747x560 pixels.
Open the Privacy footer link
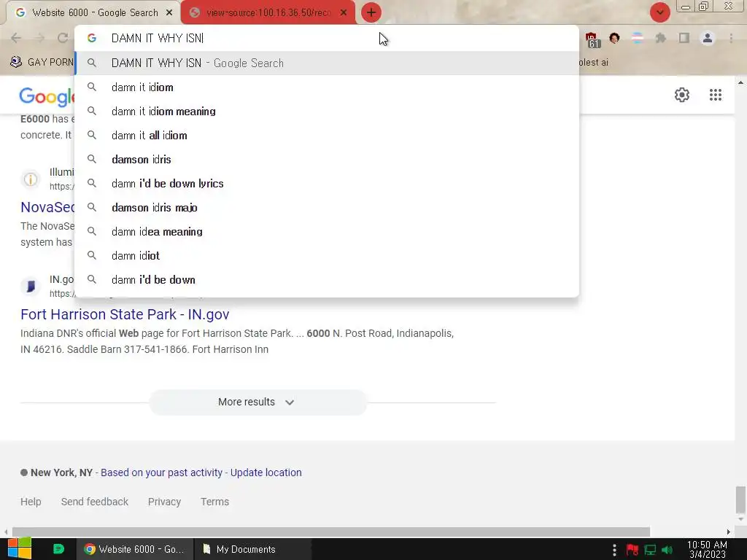[164, 502]
